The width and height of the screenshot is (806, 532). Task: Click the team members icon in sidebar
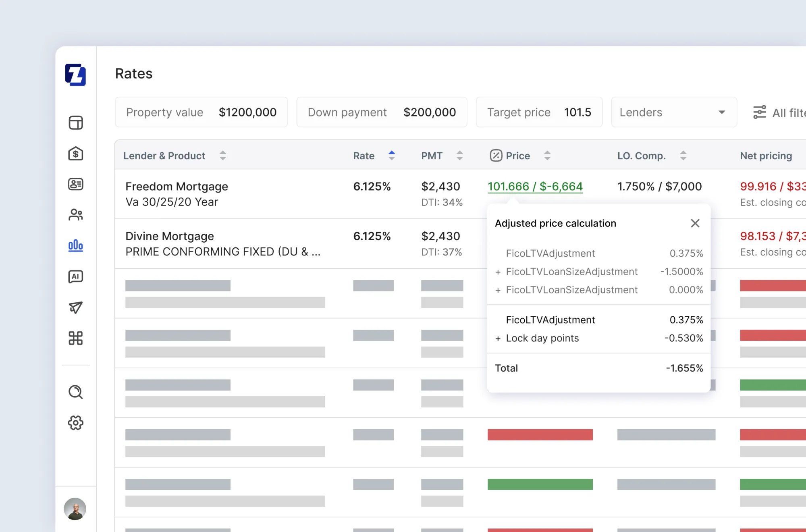[x=75, y=214]
